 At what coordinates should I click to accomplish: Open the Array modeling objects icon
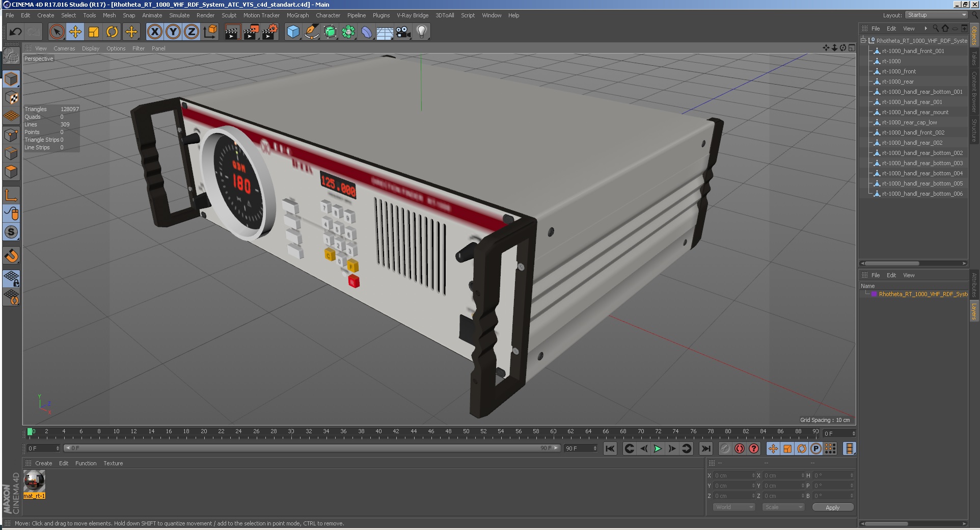(348, 32)
